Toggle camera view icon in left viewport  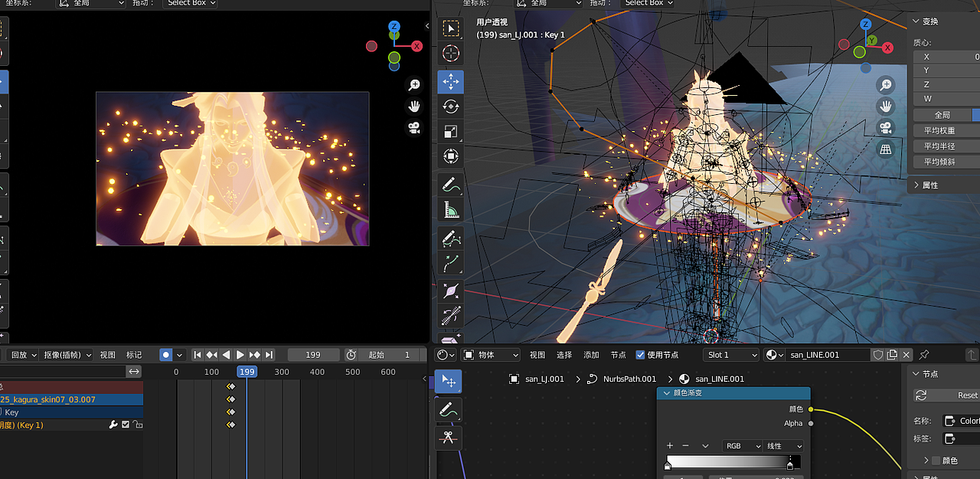click(414, 127)
